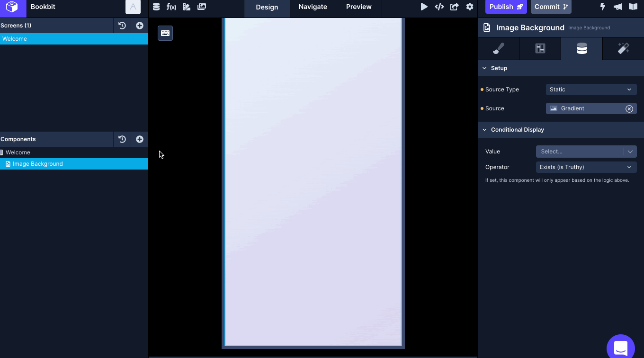Switch to the Preview tab

coord(358,7)
